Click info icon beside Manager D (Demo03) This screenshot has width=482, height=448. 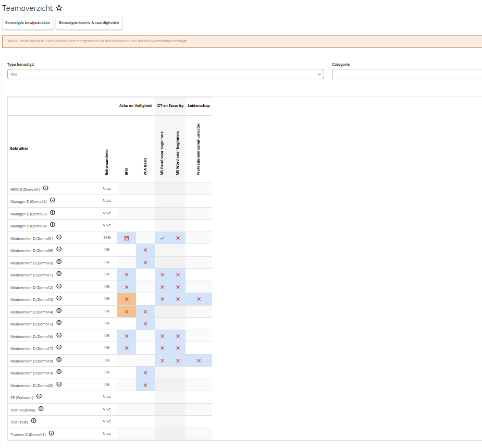click(53, 213)
